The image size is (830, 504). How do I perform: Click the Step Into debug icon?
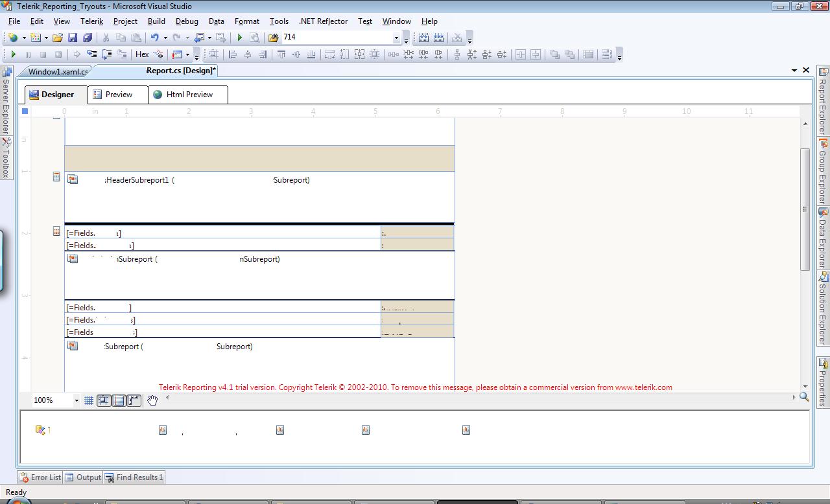(x=91, y=54)
